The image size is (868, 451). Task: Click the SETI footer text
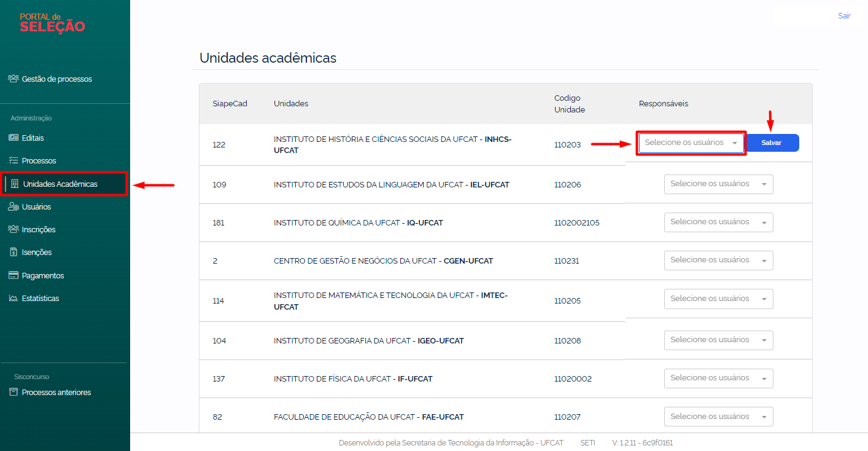[587, 442]
